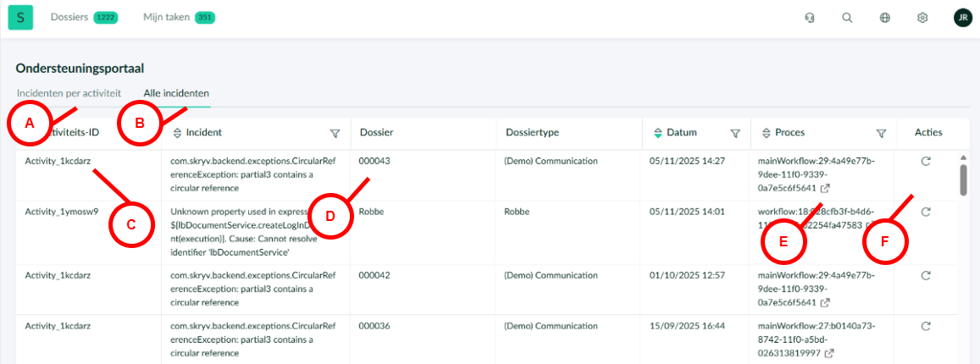This screenshot has height=364, width=980.
Task: Click the JR user avatar
Action: pos(961,18)
